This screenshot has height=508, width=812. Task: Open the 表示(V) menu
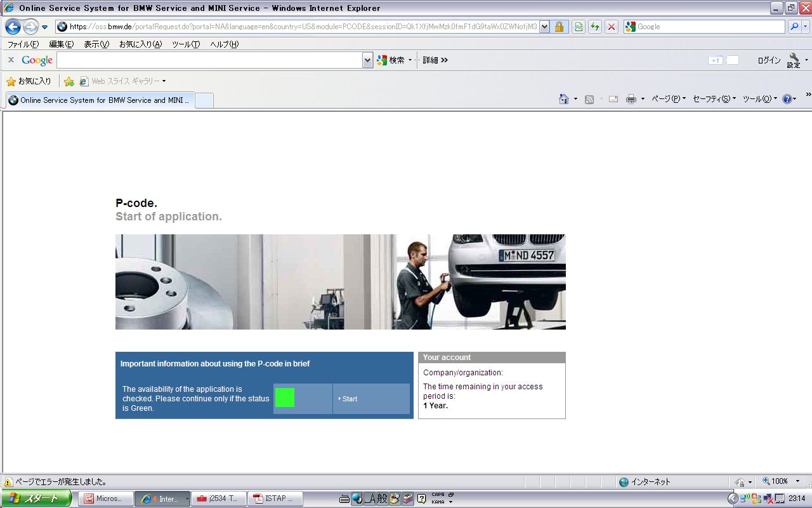click(x=96, y=44)
